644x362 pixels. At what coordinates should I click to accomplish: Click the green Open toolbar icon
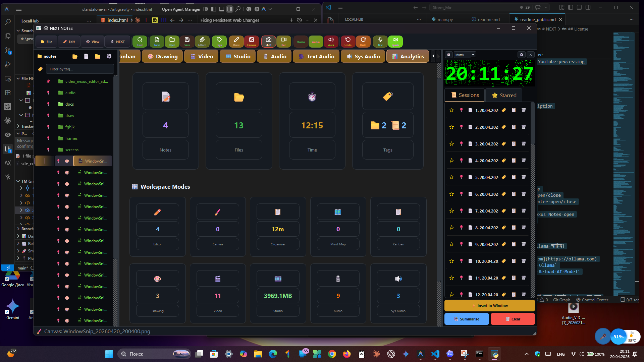click(172, 42)
